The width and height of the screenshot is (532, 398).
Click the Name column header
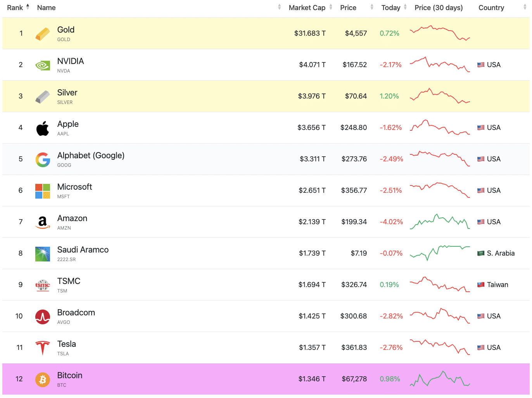point(47,8)
